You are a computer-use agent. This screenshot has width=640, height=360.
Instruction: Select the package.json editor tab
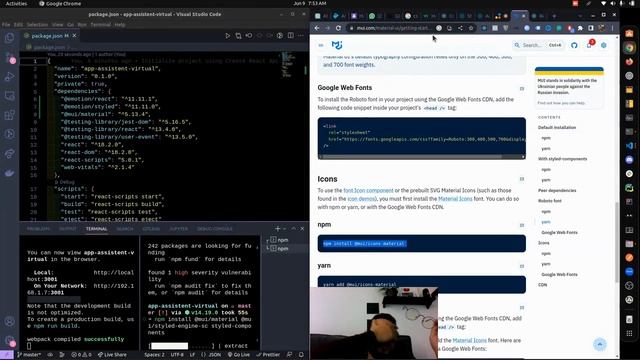[49, 36]
